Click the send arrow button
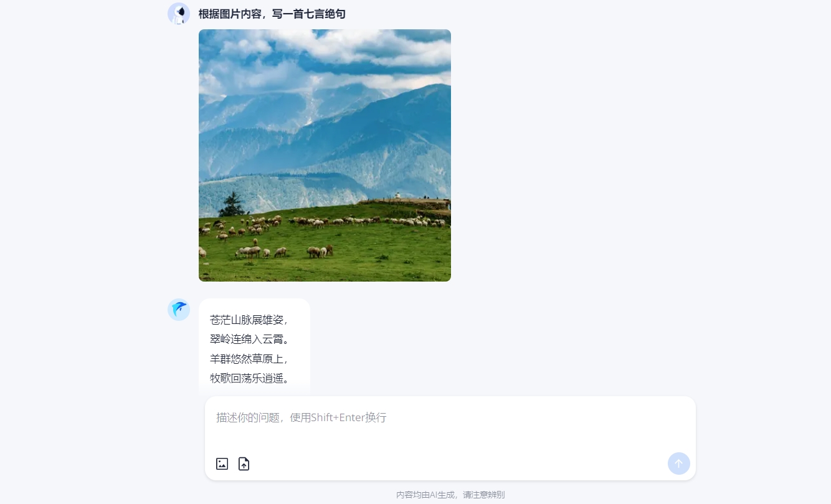This screenshot has height=504, width=831. point(678,464)
